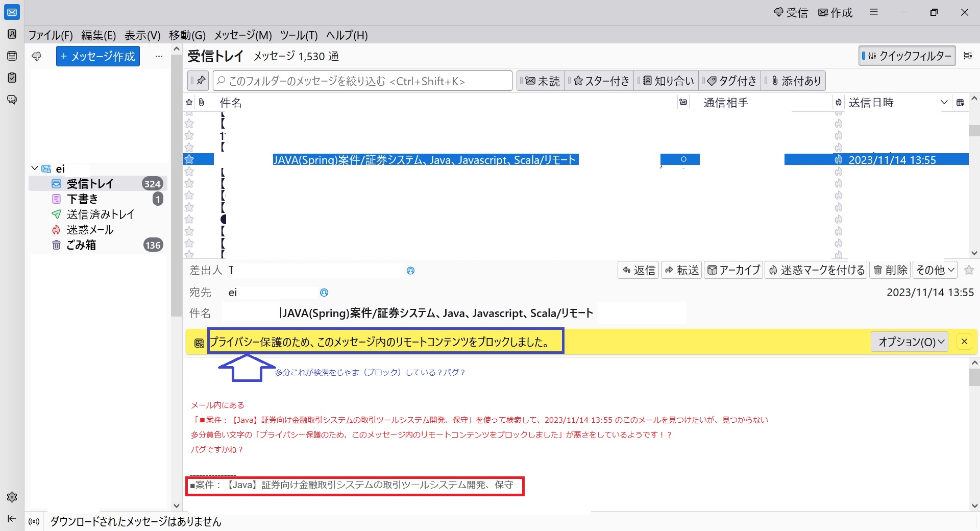Toggle the スター付き quick filter

[601, 81]
